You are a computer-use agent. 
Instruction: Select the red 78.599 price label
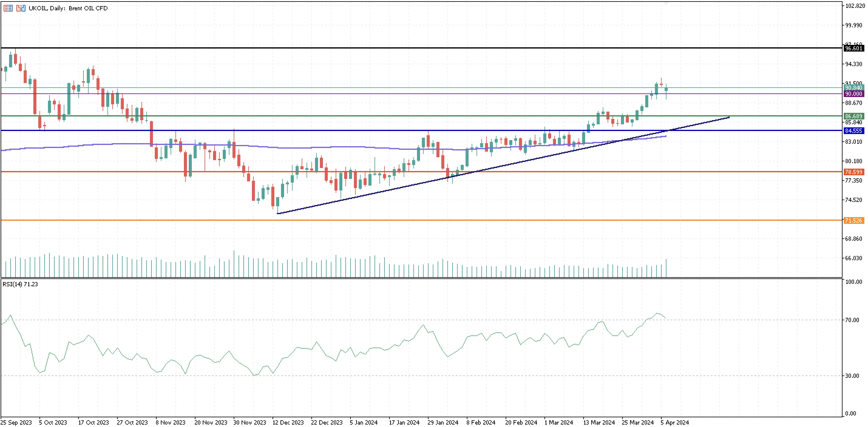tap(853, 172)
